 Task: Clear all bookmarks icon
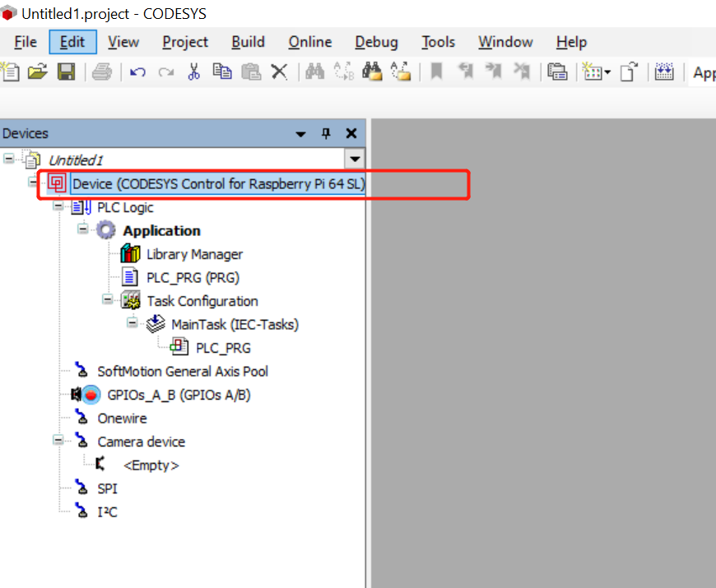point(522,72)
